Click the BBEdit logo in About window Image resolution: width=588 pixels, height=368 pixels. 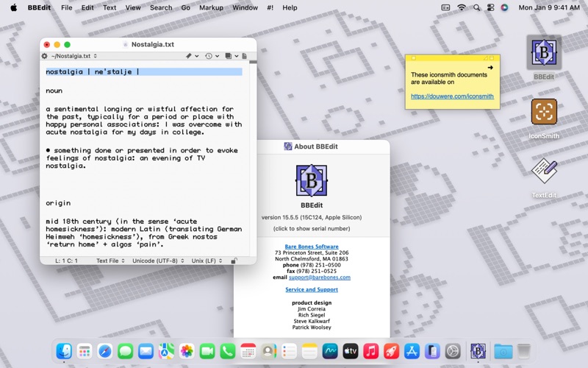click(312, 180)
